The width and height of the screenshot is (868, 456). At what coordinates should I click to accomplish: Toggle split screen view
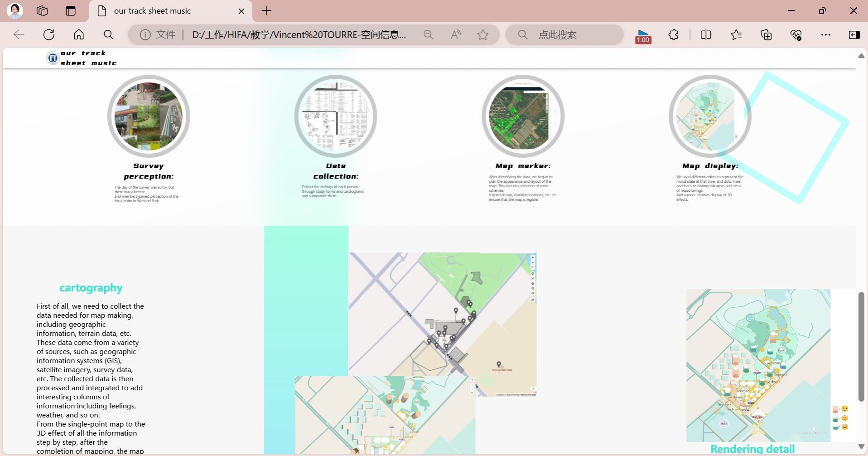pyautogui.click(x=706, y=35)
